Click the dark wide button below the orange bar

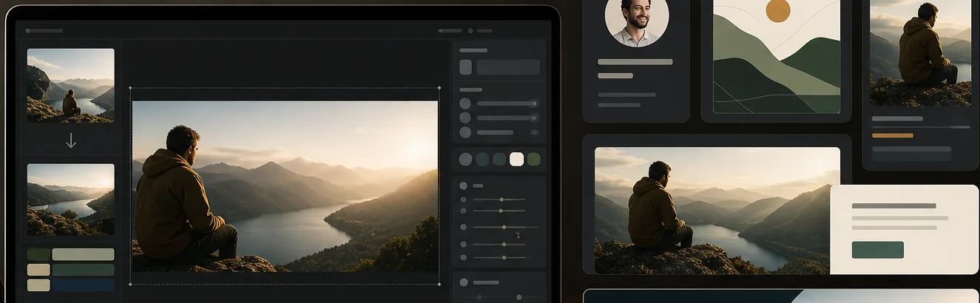coord(911,154)
